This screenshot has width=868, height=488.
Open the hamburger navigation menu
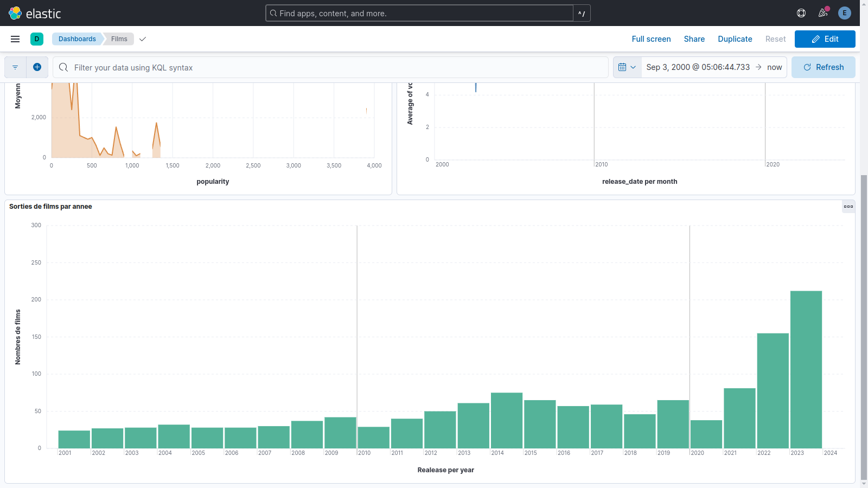tap(15, 39)
